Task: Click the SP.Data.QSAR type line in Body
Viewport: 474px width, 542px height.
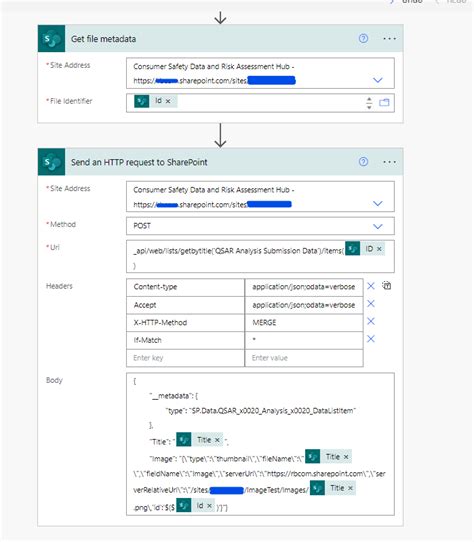Action: (x=261, y=411)
